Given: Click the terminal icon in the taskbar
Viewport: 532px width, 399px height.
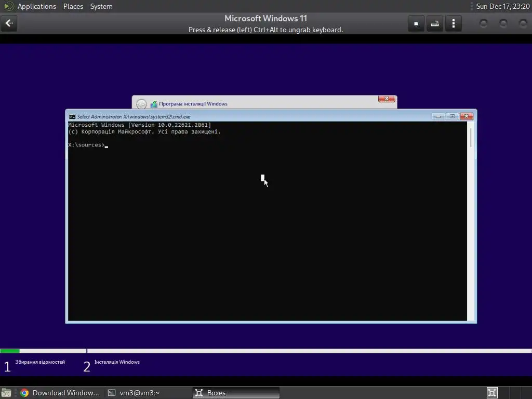Looking at the screenshot, I should coord(112,393).
